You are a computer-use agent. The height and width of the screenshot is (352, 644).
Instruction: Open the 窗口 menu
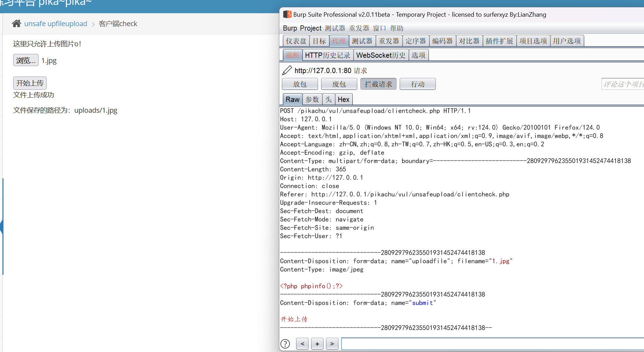click(380, 28)
